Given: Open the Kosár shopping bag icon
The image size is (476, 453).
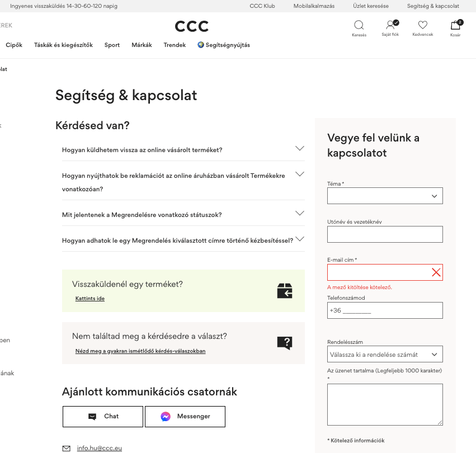Looking at the screenshot, I should pos(455,25).
